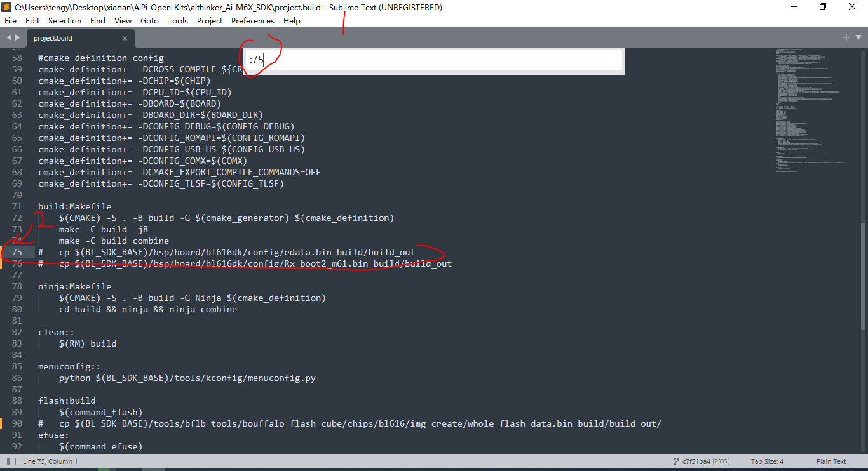The height and width of the screenshot is (471, 868).
Task: Click the '$(command_efuse)' line
Action: [101, 446]
